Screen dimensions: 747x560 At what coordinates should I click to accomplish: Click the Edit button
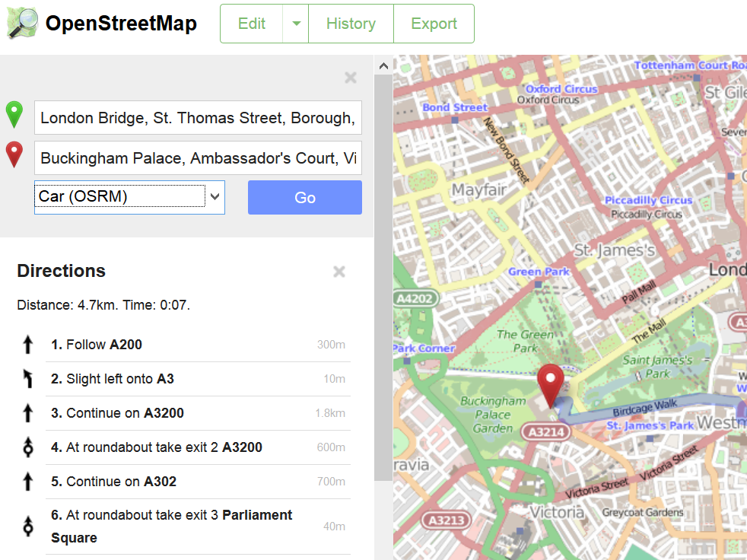point(252,24)
